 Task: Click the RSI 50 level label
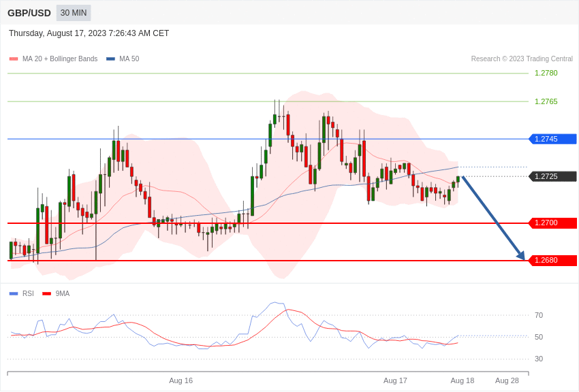(x=539, y=337)
